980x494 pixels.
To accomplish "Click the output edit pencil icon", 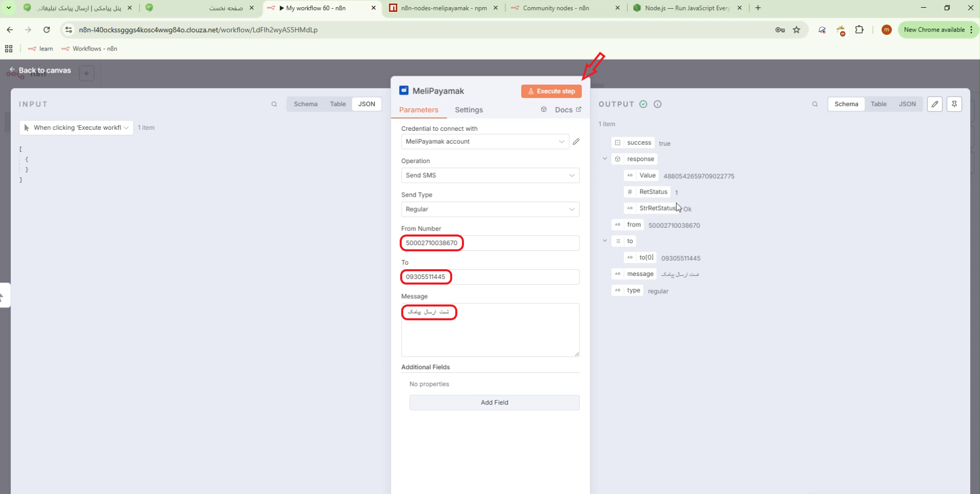I will [935, 104].
